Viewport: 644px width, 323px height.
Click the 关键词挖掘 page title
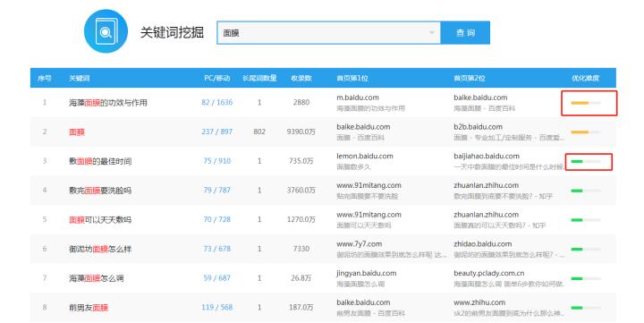(172, 32)
